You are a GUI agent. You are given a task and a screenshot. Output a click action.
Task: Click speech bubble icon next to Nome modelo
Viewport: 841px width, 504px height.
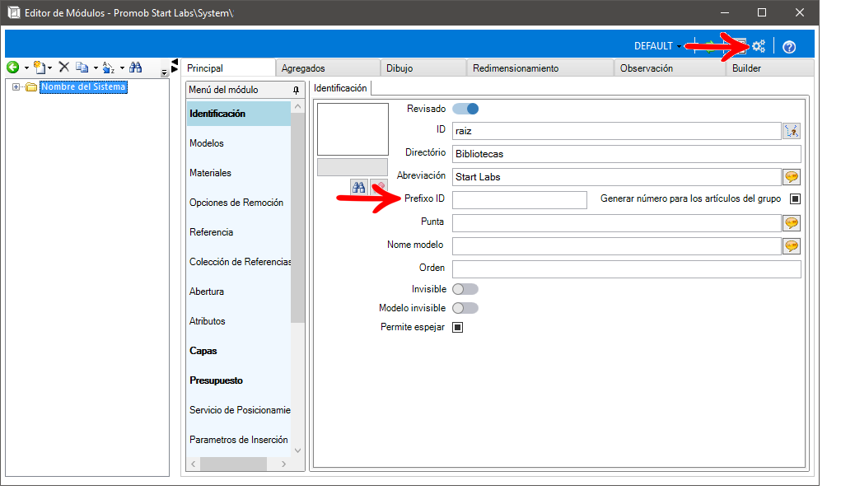[x=792, y=245]
